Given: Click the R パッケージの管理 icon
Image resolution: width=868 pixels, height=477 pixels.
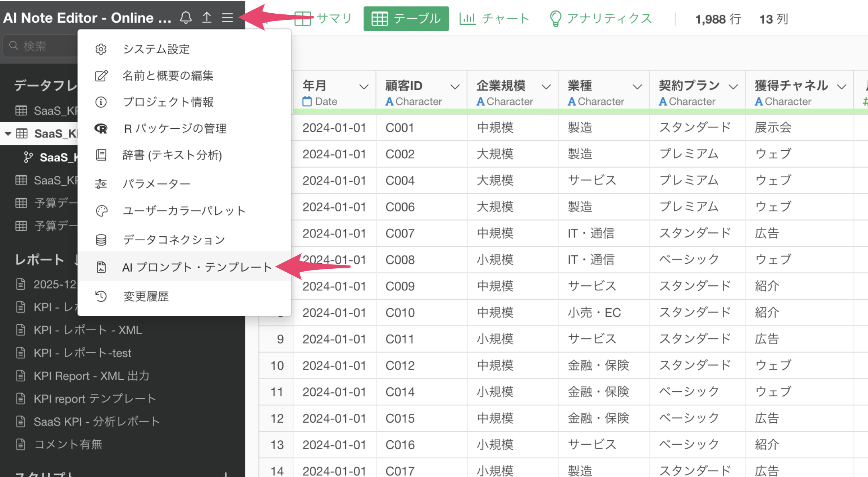Looking at the screenshot, I should point(101,128).
